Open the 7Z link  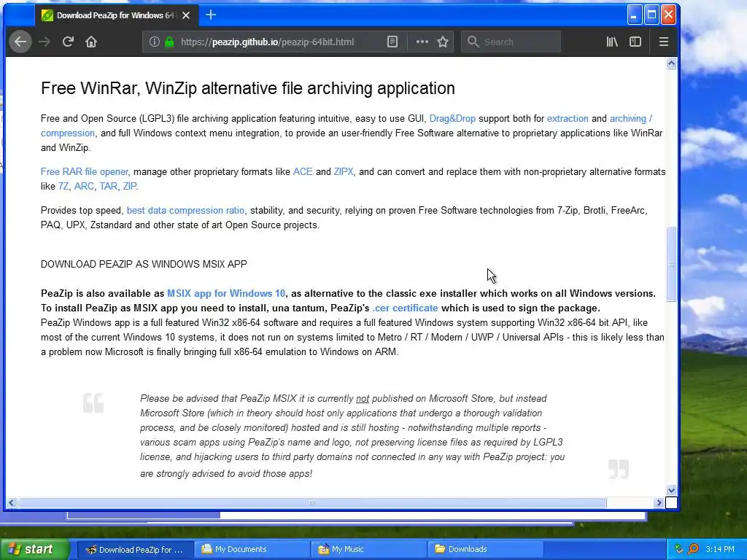(x=63, y=186)
